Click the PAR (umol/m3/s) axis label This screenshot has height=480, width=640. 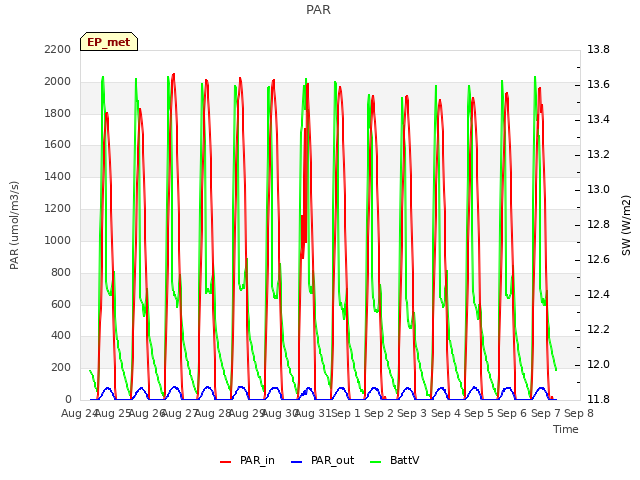14,225
